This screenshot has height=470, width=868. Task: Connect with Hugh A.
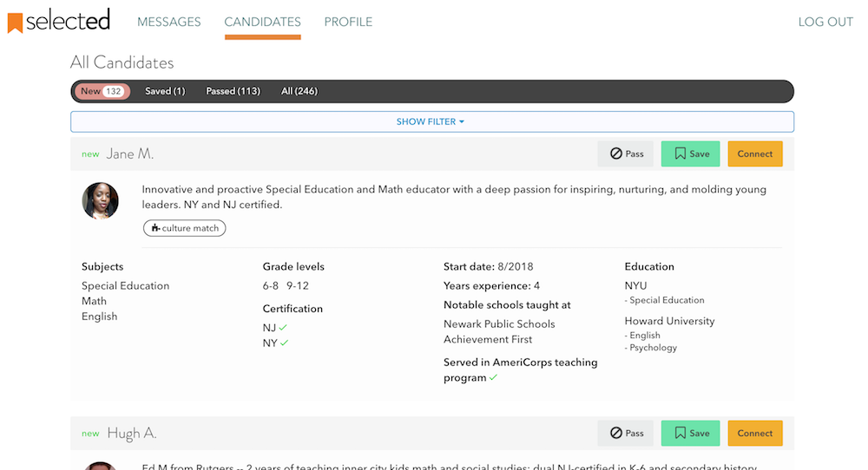[x=754, y=434]
